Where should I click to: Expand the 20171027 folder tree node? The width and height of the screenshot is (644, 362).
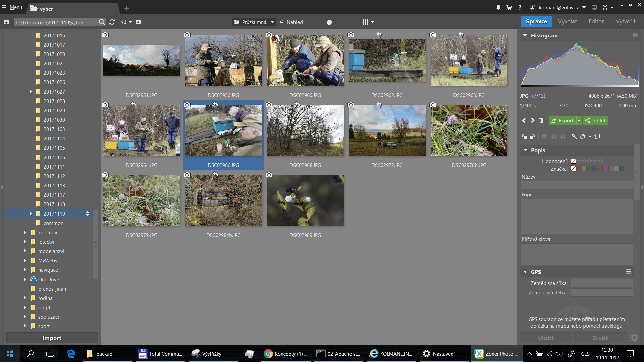[x=30, y=92]
